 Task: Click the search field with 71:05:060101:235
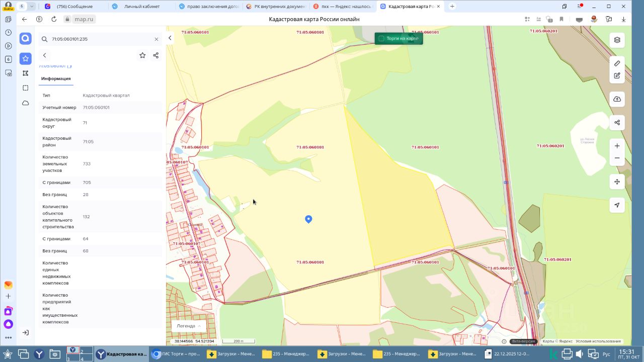(101, 39)
